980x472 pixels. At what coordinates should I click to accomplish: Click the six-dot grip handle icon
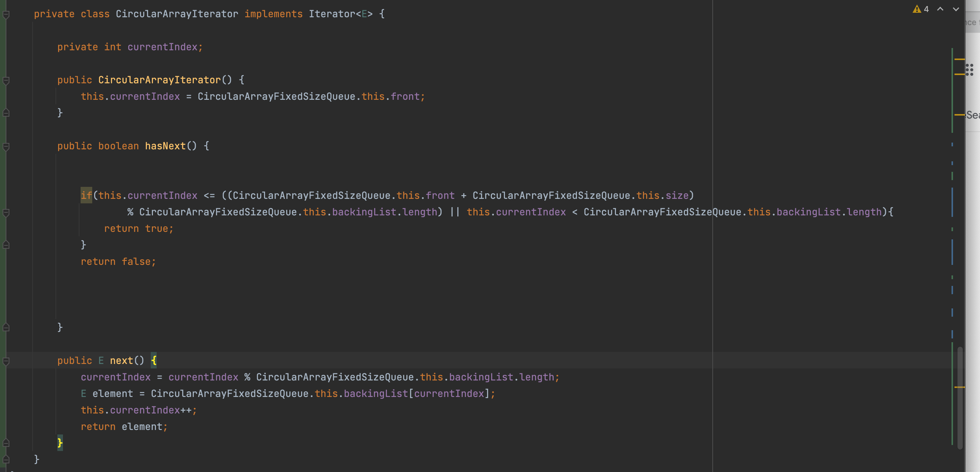(x=970, y=70)
